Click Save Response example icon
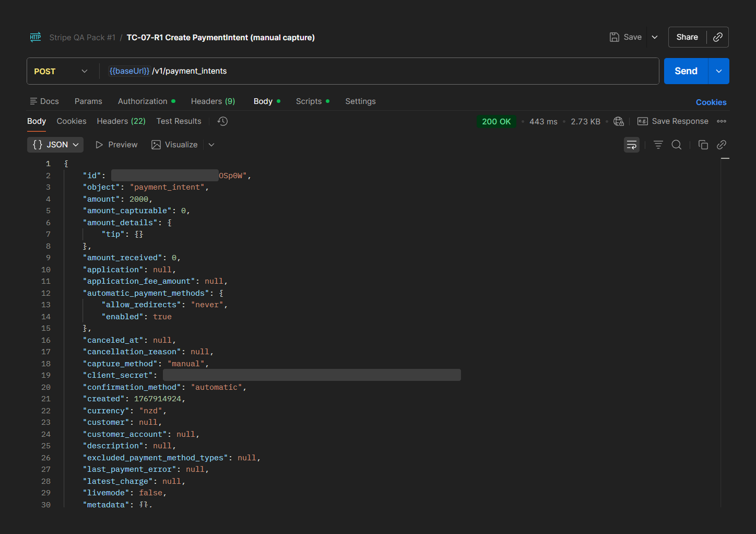This screenshot has width=756, height=534. click(643, 121)
